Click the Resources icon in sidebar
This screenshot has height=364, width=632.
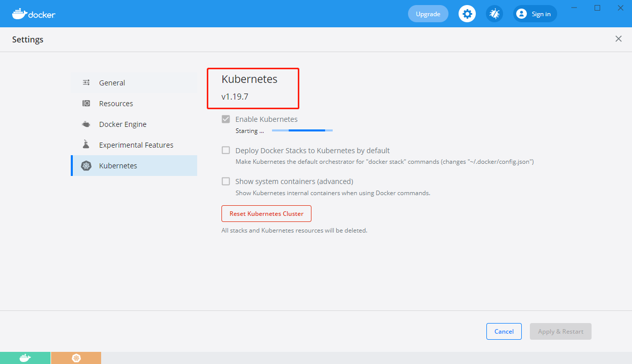(86, 103)
